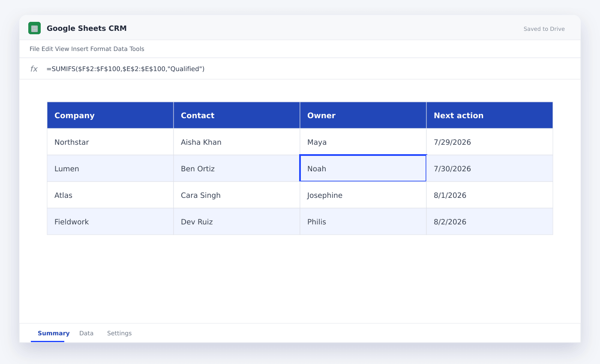Click the fx function icon
This screenshot has height=364, width=600.
(x=34, y=69)
